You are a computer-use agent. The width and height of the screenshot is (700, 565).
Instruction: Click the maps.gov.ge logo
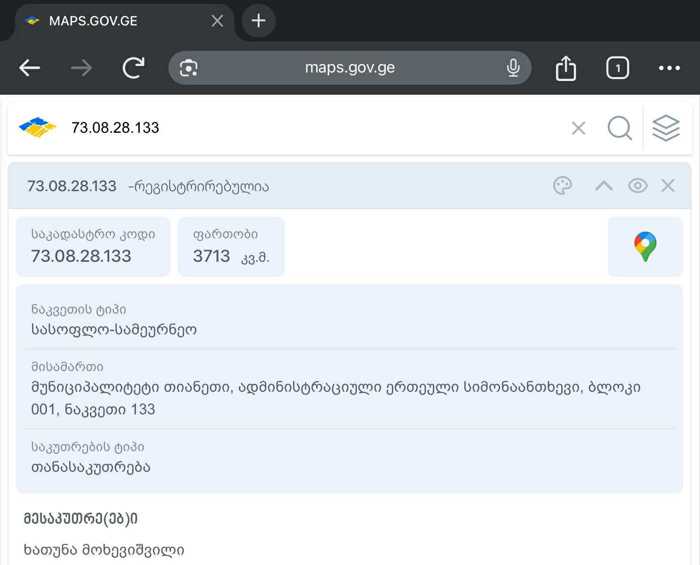click(38, 128)
